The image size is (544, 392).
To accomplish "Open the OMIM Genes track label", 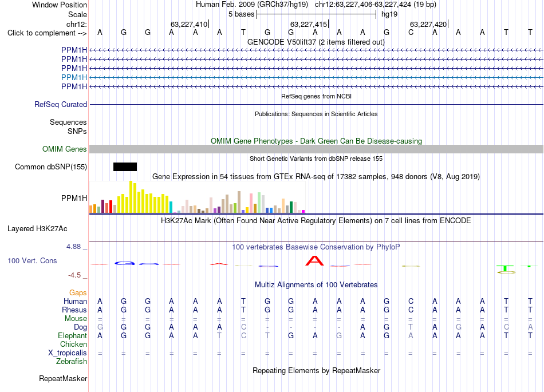I will (x=64, y=149).
